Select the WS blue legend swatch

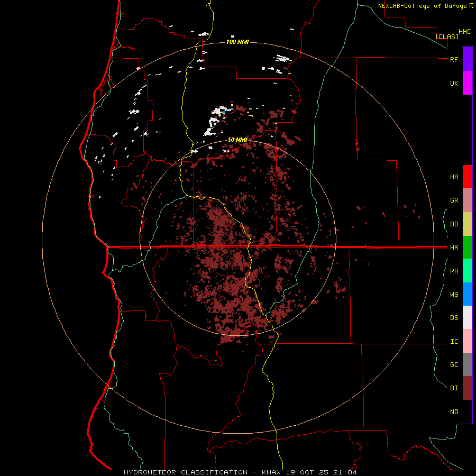point(467,294)
